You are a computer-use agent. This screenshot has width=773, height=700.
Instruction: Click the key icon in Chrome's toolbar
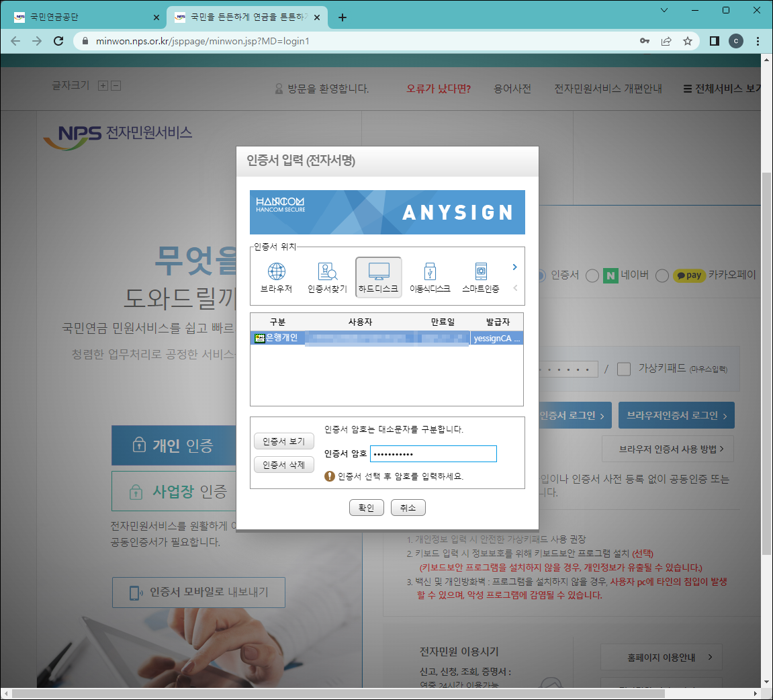[x=644, y=41]
